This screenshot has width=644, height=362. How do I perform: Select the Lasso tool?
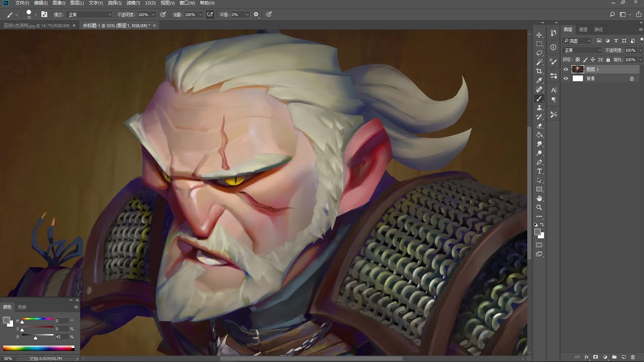coord(539,53)
